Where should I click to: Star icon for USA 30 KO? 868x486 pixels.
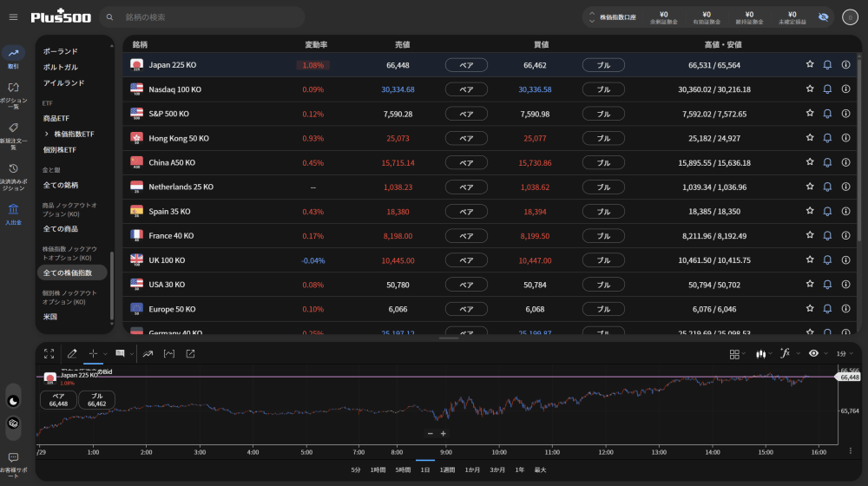[810, 284]
